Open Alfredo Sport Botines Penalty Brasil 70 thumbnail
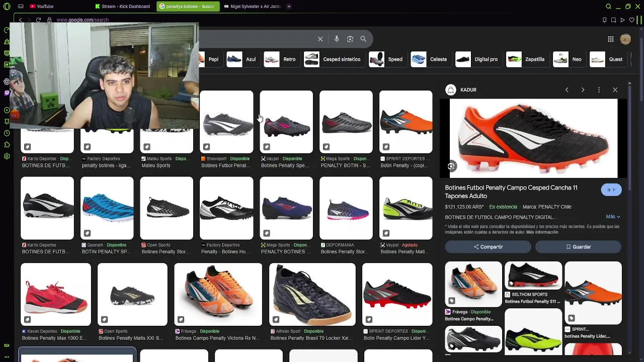The width and height of the screenshot is (644, 362). tap(312, 294)
